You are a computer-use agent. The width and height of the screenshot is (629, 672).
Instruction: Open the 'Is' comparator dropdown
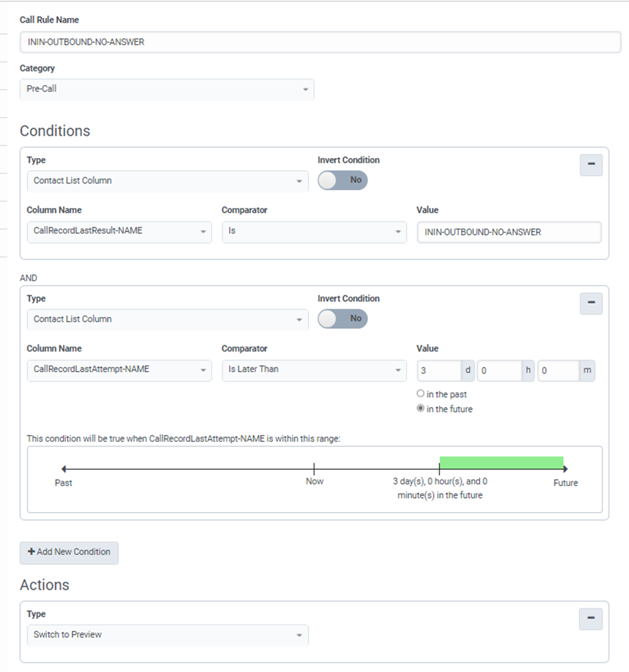point(314,232)
